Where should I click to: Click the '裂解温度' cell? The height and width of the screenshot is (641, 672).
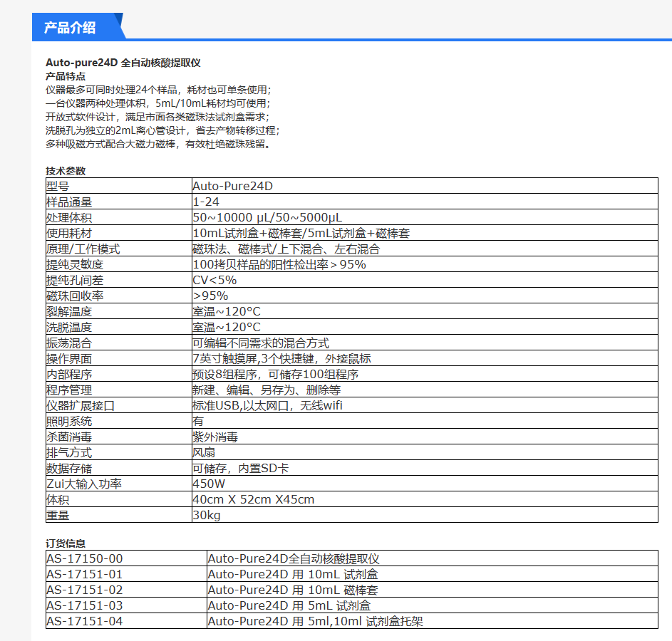pos(119,311)
